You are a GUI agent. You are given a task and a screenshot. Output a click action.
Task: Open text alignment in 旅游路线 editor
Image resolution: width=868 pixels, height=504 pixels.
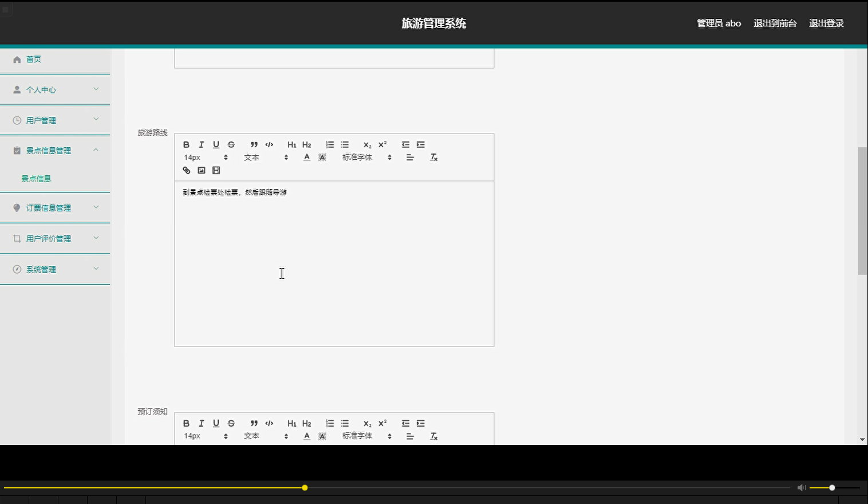[x=410, y=157]
